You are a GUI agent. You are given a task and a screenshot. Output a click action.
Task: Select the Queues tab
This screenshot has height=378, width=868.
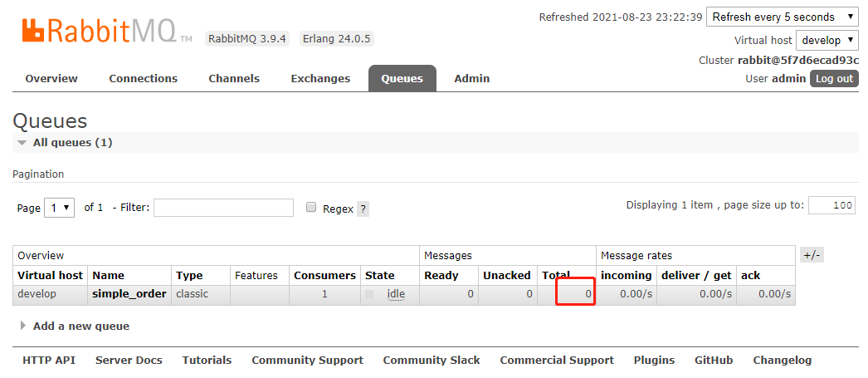pos(402,79)
